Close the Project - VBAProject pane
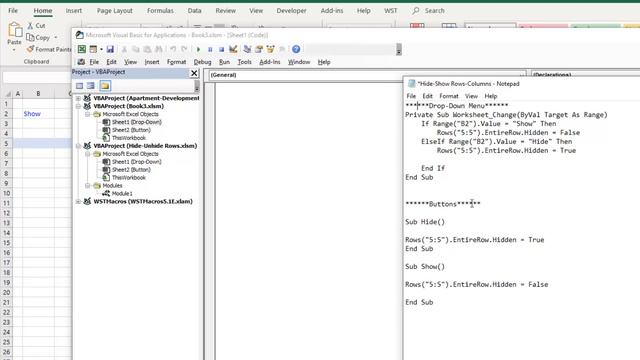The height and width of the screenshot is (360, 640). click(x=194, y=73)
